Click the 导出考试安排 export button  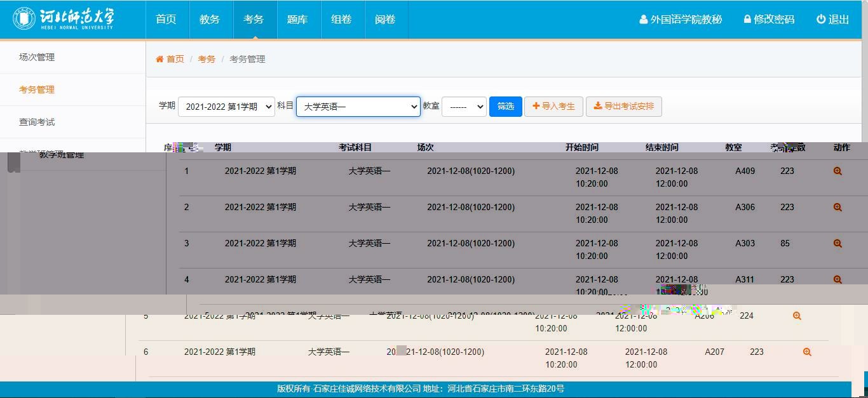pos(624,107)
